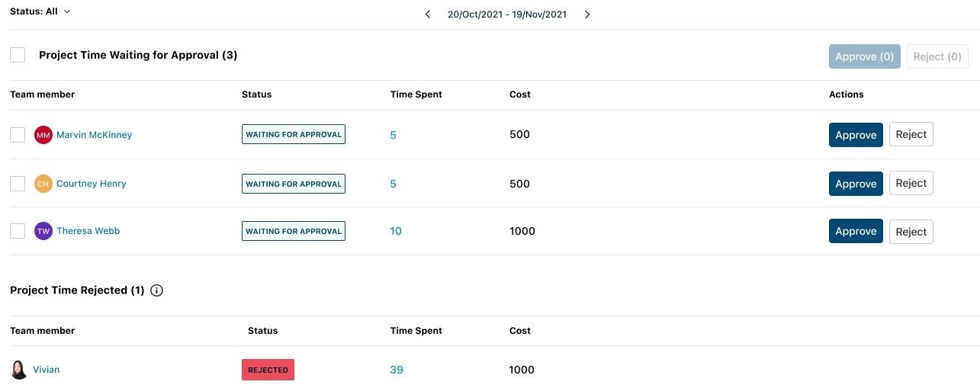Image resolution: width=980 pixels, height=391 pixels.
Task: Approve Theresa Webb's time entry
Action: tap(856, 231)
